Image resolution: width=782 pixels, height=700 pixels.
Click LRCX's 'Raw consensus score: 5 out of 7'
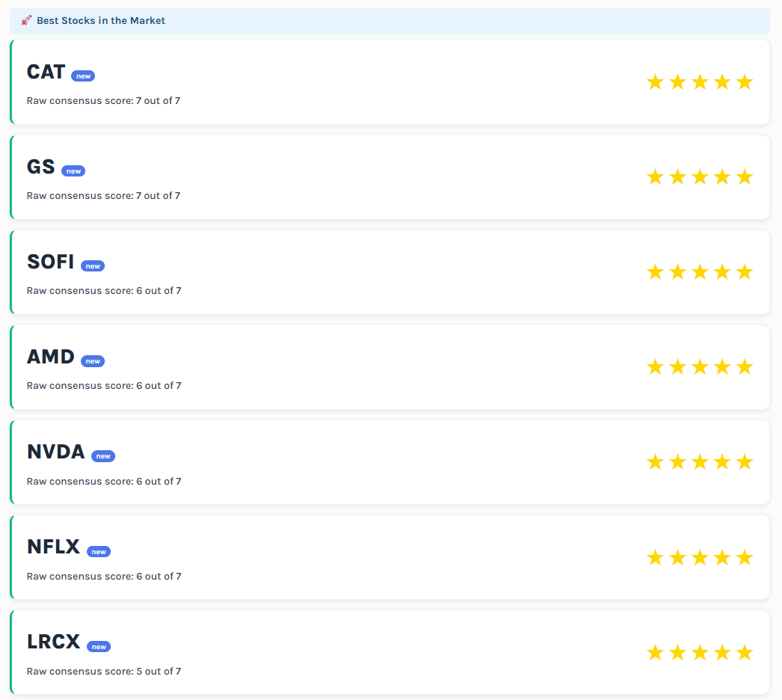coord(104,671)
